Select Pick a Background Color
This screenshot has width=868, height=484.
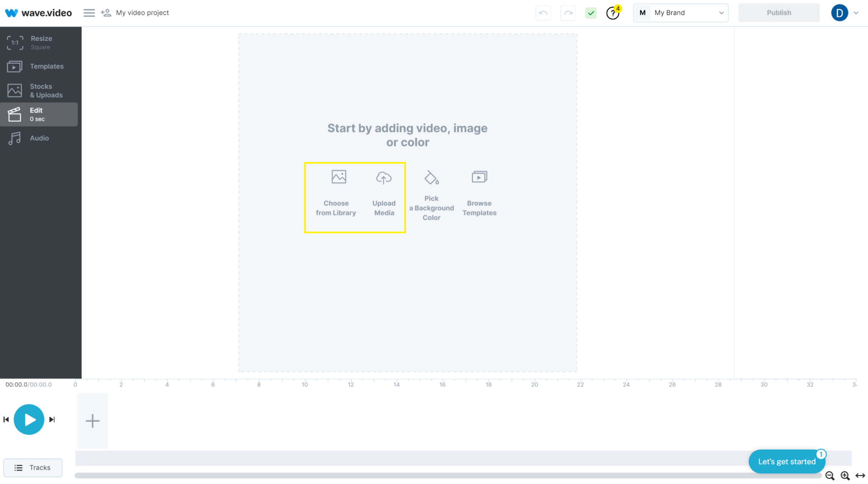coord(431,191)
